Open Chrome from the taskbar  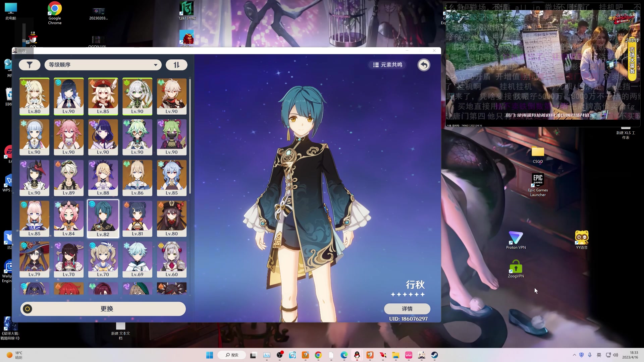318,355
